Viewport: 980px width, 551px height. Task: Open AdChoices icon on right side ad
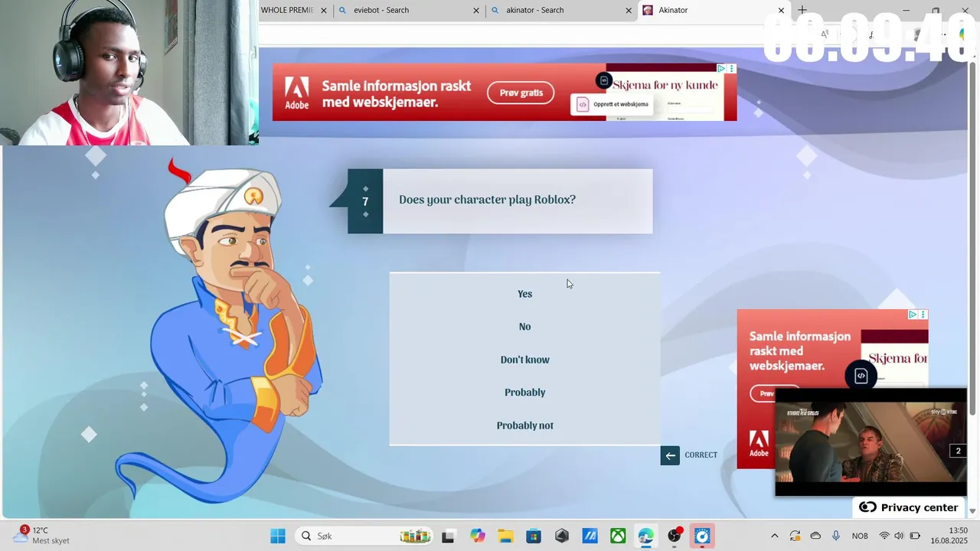[913, 315]
